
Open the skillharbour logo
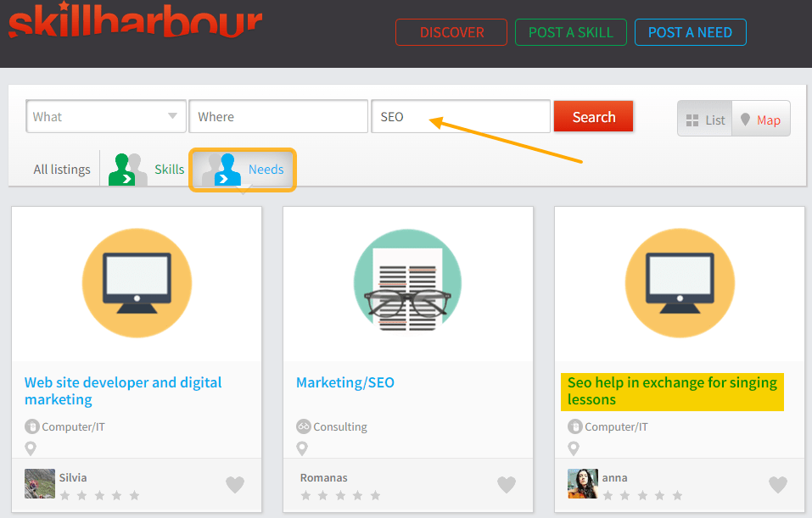[x=136, y=23]
